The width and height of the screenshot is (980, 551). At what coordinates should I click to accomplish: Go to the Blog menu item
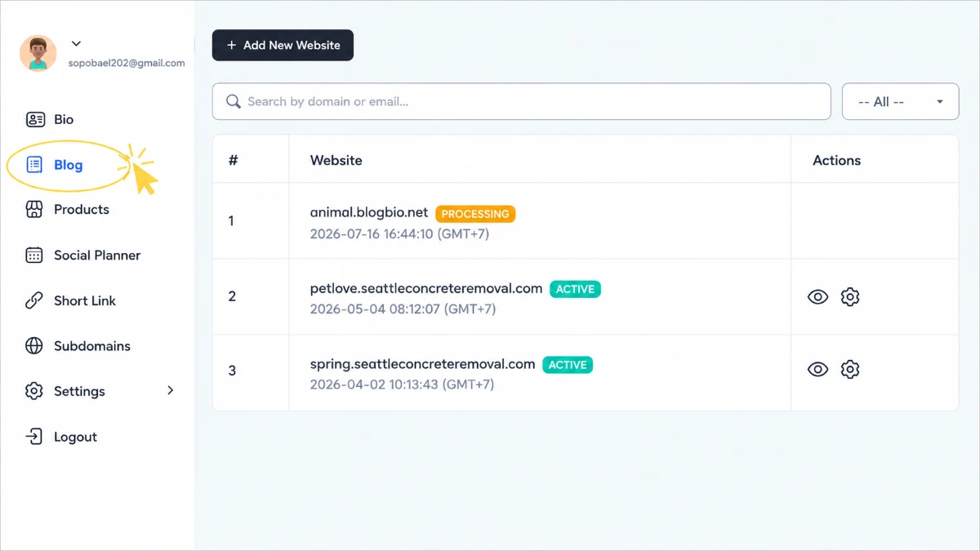click(x=69, y=165)
